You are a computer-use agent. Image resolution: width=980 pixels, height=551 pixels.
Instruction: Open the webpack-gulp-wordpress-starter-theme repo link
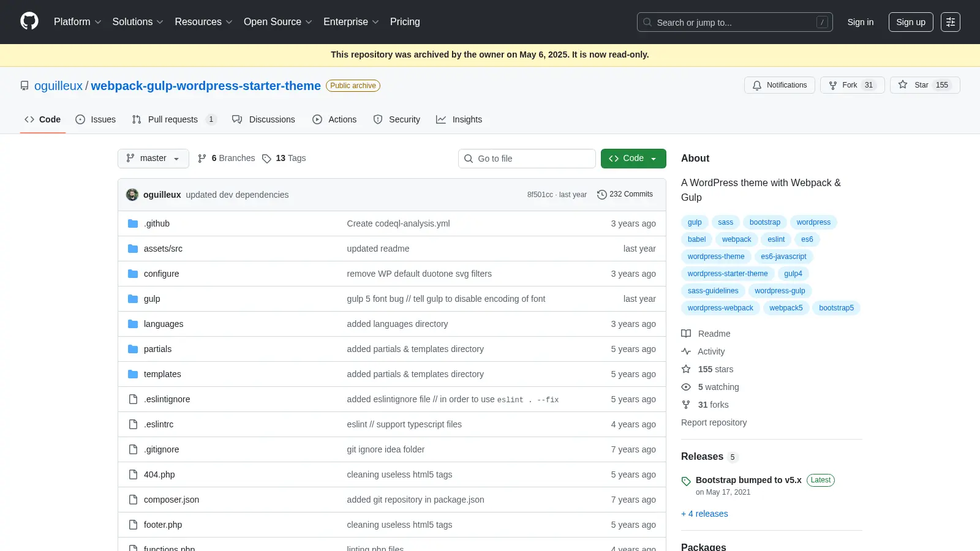click(206, 86)
